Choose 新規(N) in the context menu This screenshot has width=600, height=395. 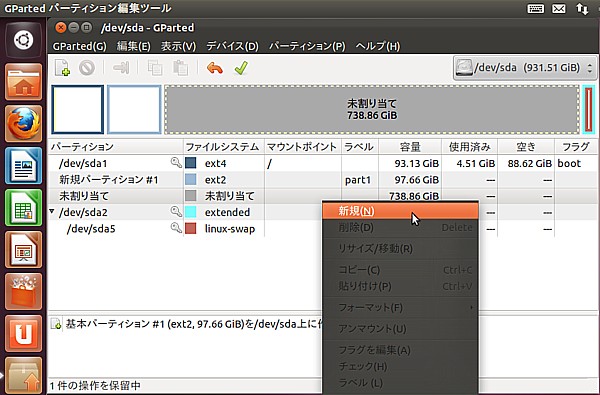coord(400,211)
